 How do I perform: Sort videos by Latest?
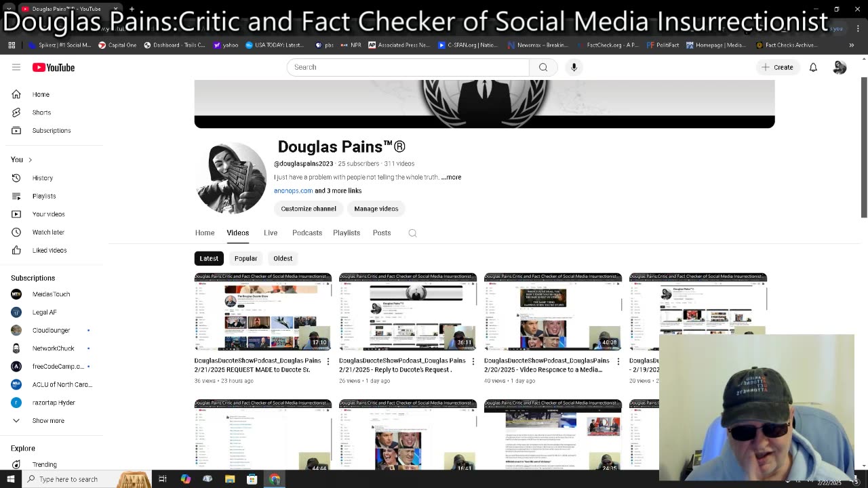[x=209, y=258]
